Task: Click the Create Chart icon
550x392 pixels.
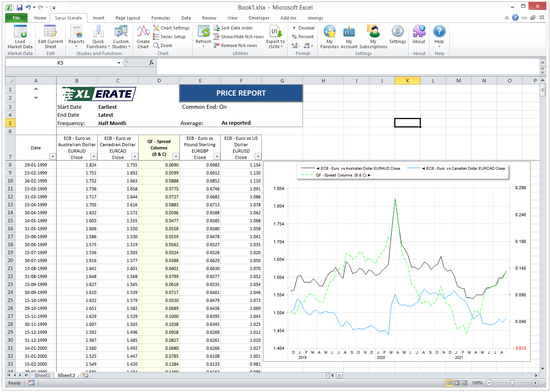Action: [x=143, y=32]
